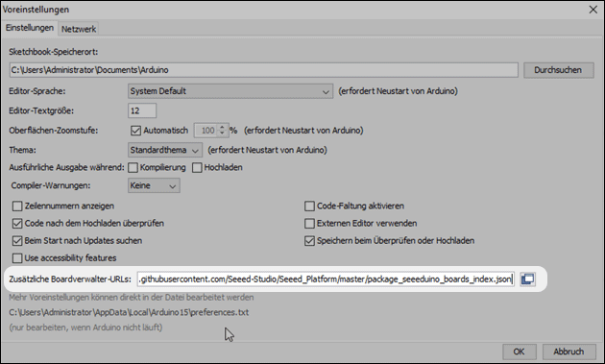This screenshot has width=605, height=364.
Task: Select the Einstellungen tab
Action: 30,28
